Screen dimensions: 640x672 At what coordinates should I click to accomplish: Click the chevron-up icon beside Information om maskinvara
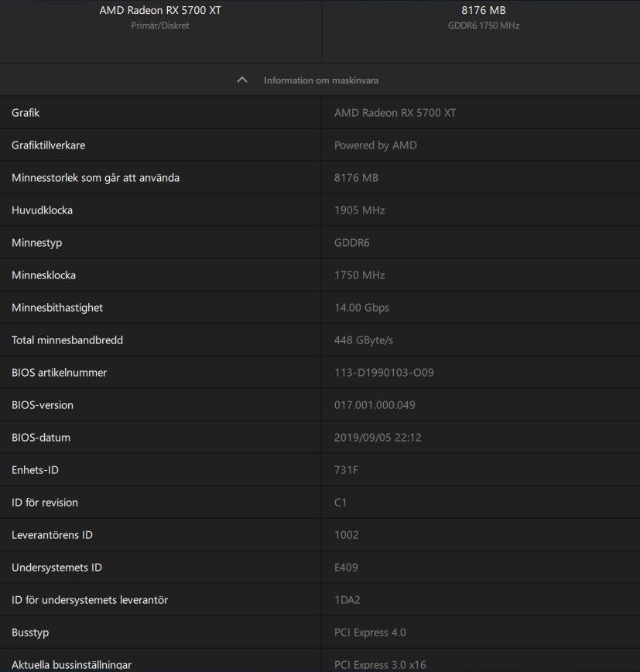(x=242, y=80)
